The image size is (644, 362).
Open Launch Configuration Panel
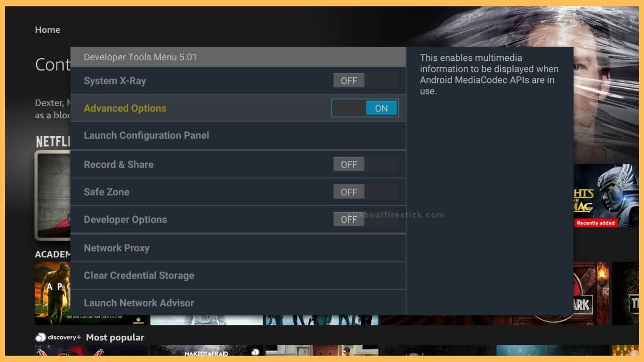click(x=146, y=135)
